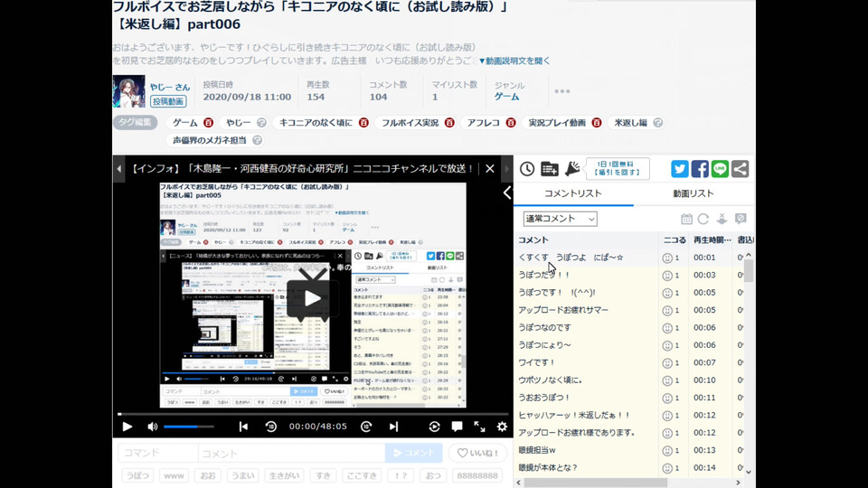Image resolution: width=868 pixels, height=488 pixels.
Task: Open やじー さん user page
Action: [x=170, y=87]
